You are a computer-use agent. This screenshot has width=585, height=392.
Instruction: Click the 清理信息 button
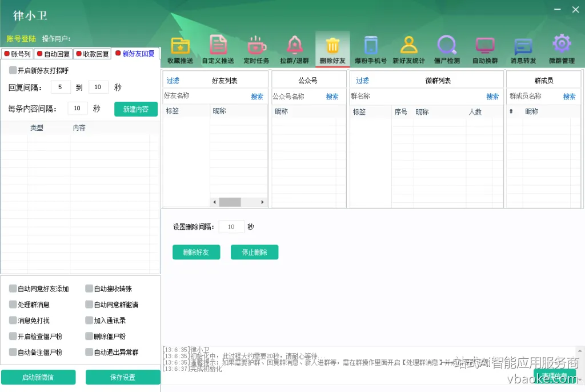point(554,375)
